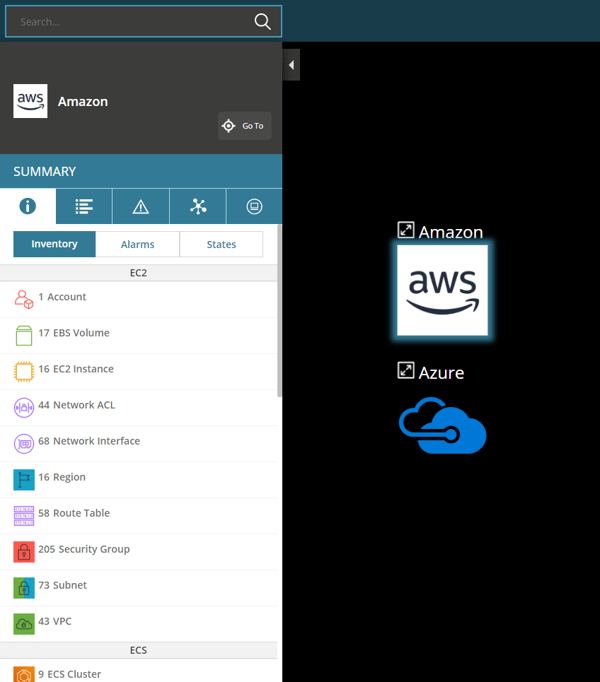Click the search magnifier icon
The height and width of the screenshot is (682, 600).
point(262,21)
